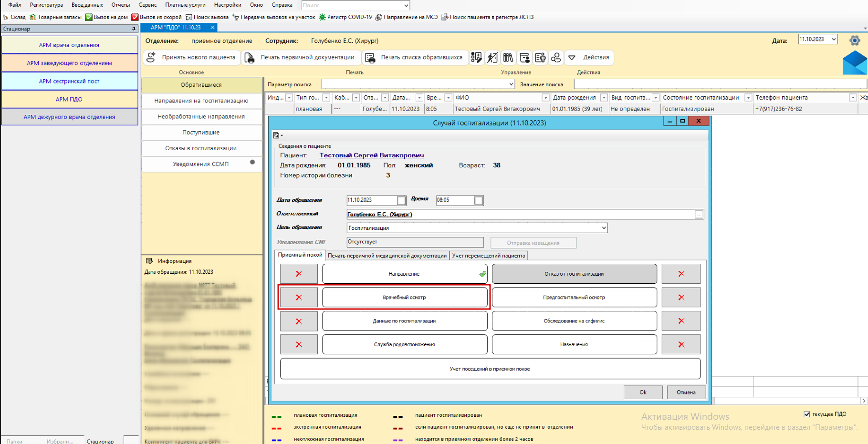Expand the Действия dropdown menu
Image resolution: width=868 pixels, height=444 pixels.
589,57
